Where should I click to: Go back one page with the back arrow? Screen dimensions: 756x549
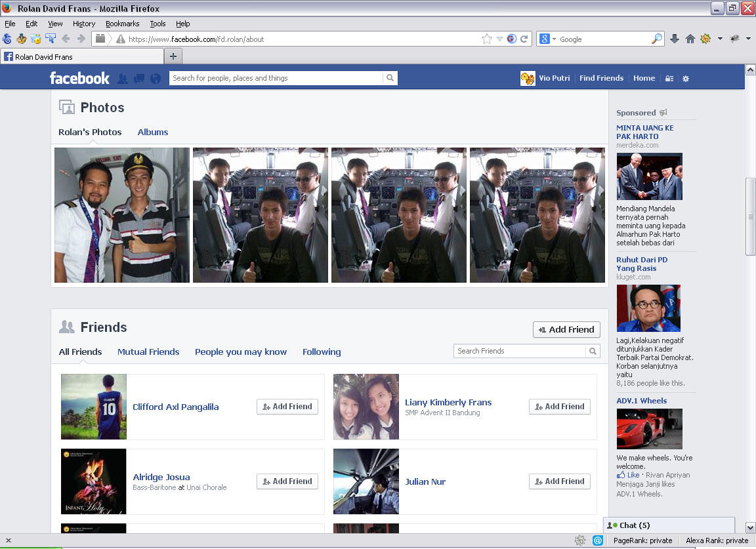coord(66,39)
